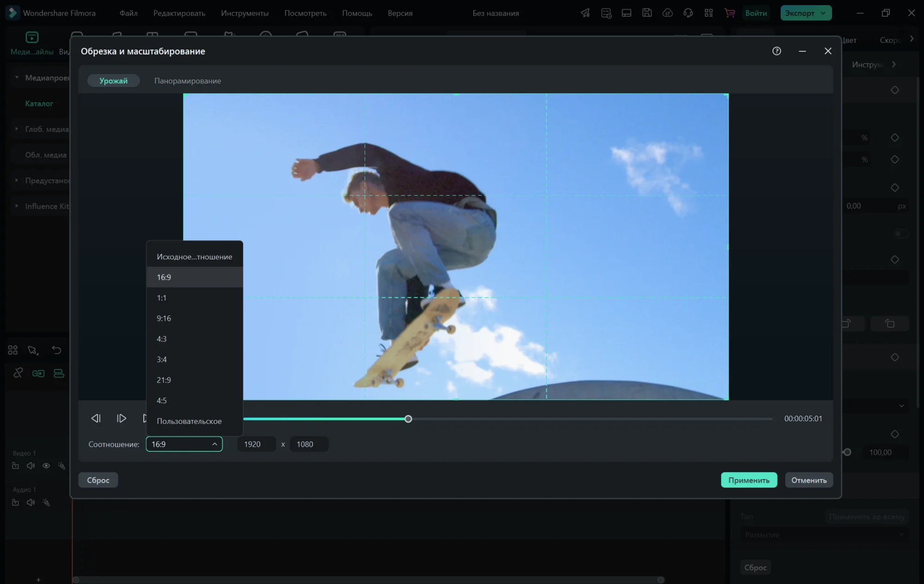The height and width of the screenshot is (584, 924).
Task: Open the Редактировать menu
Action: (x=179, y=13)
